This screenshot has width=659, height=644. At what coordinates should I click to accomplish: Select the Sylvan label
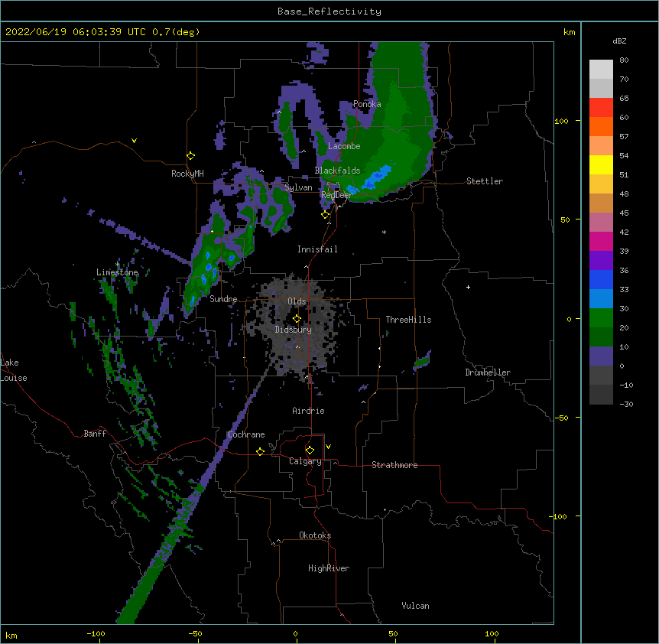[x=298, y=187]
